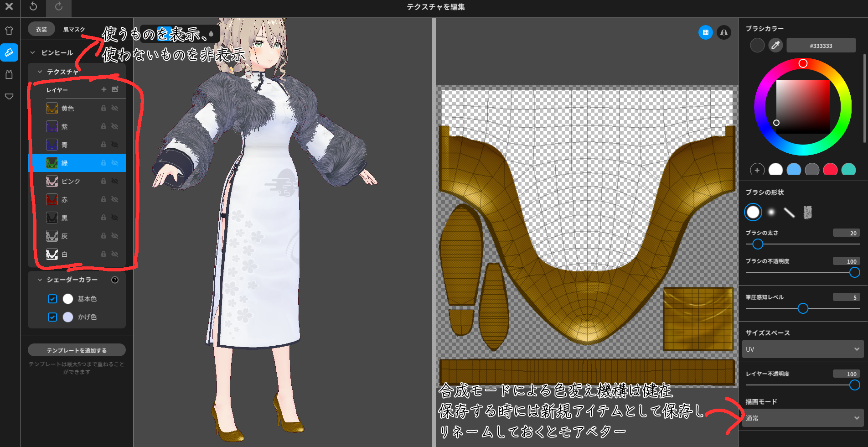Click the テンプレートを追加する button
Screen dimensions: 868x447
[77, 350]
